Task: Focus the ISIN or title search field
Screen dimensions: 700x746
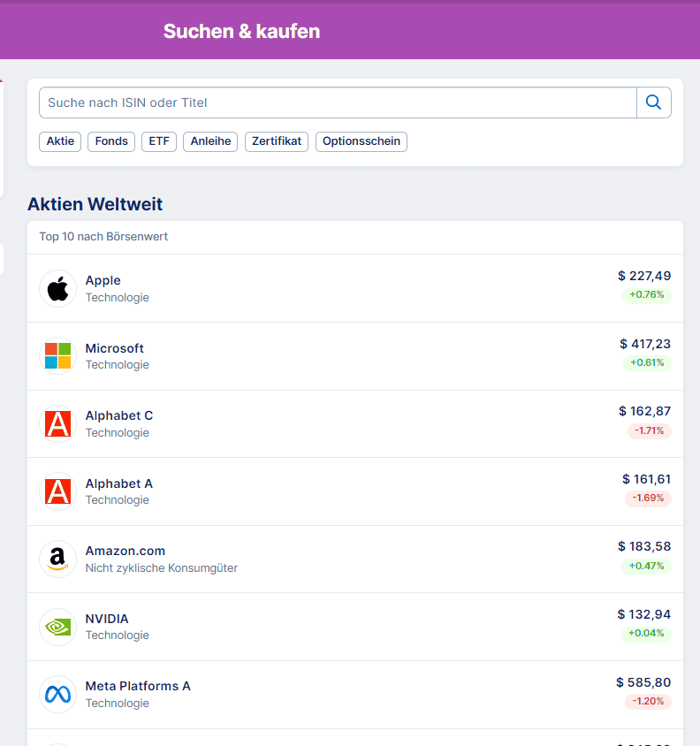Action: click(x=338, y=103)
